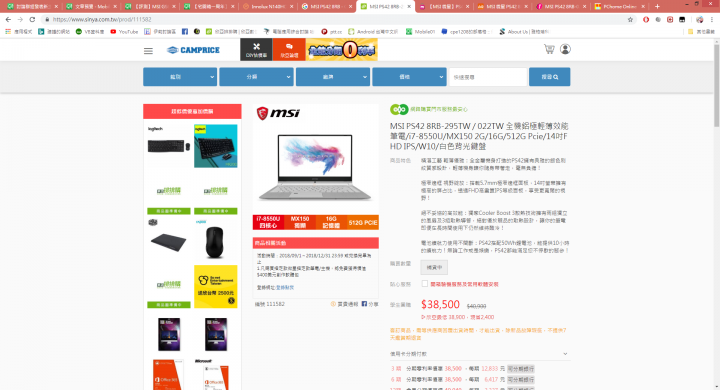Open the 組別 dropdown
Screen dimensions: 720x390
coord(180,77)
